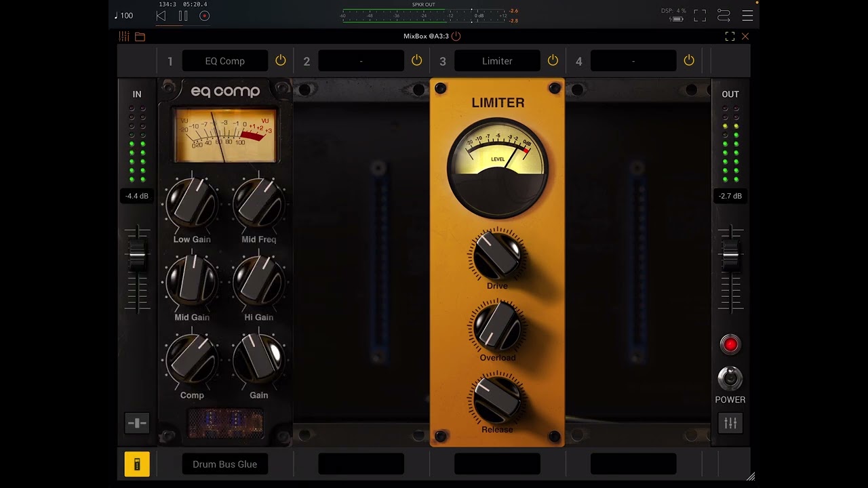Image resolution: width=868 pixels, height=488 pixels.
Task: Open the hamburger main menu
Action: coord(747,16)
